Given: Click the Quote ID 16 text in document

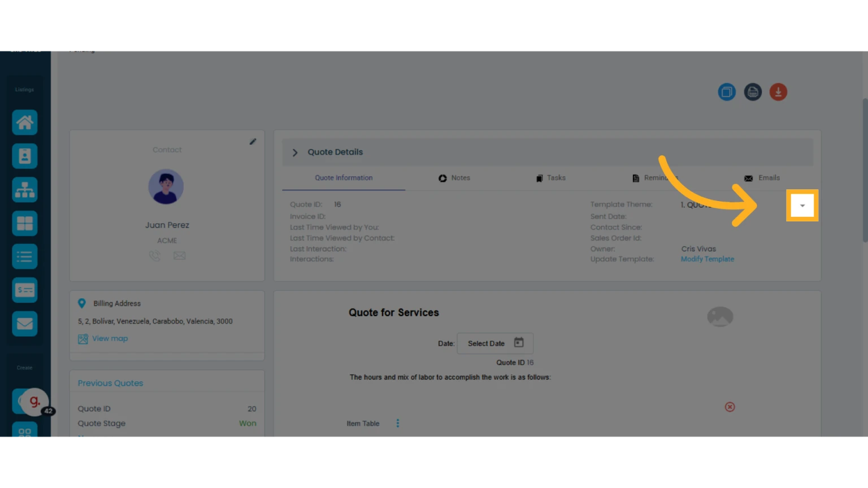Looking at the screenshot, I should [x=515, y=363].
